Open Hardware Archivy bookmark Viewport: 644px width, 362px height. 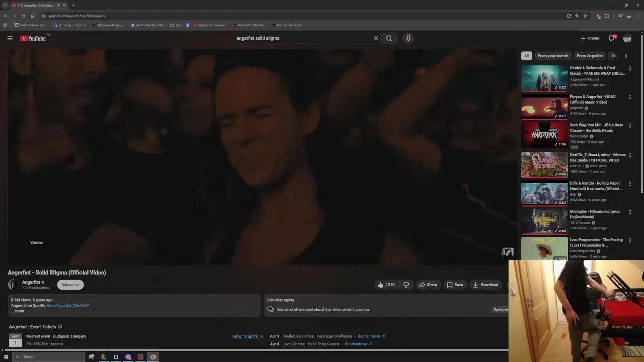(109, 25)
